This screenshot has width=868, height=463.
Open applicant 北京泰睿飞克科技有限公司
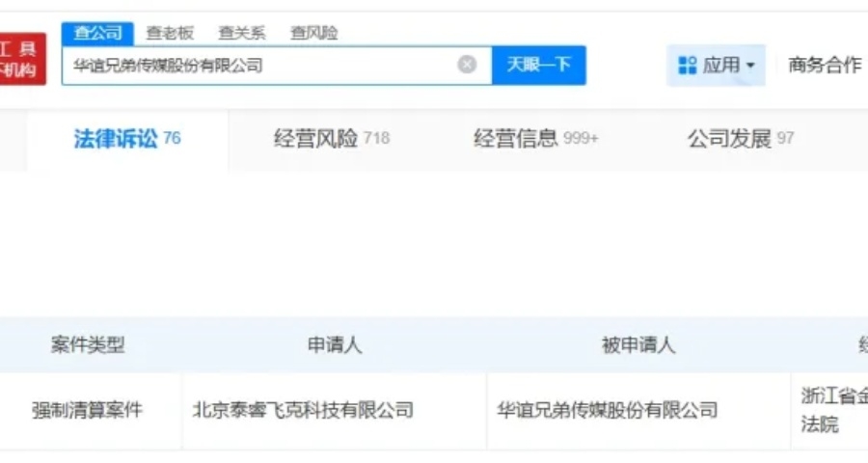pos(303,410)
